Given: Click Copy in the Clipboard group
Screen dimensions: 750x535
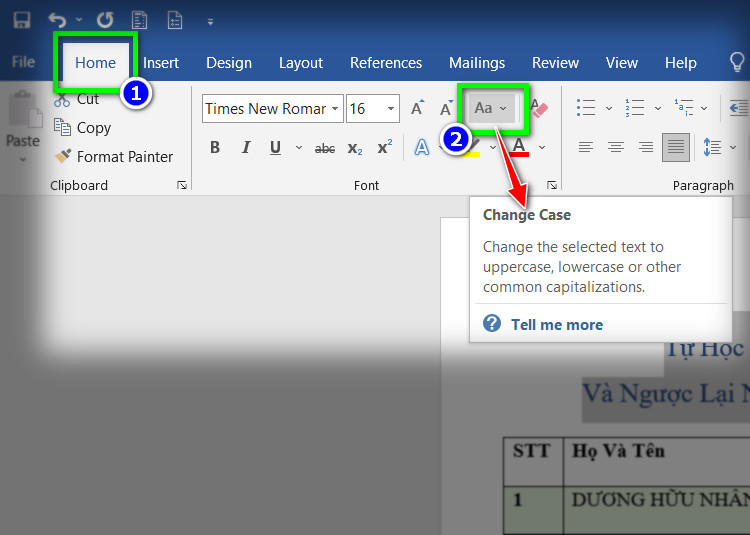Looking at the screenshot, I should (82, 128).
